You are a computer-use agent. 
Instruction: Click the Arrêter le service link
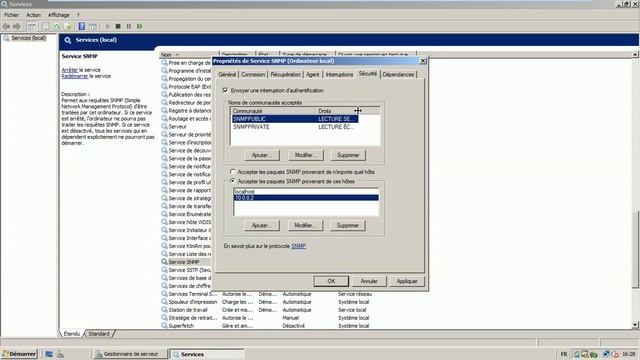pyautogui.click(x=69, y=70)
